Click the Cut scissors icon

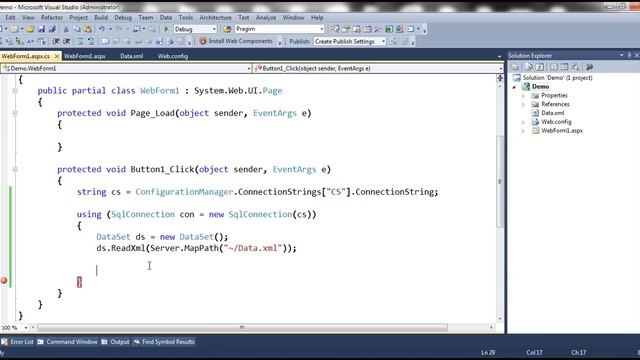(x=66, y=29)
